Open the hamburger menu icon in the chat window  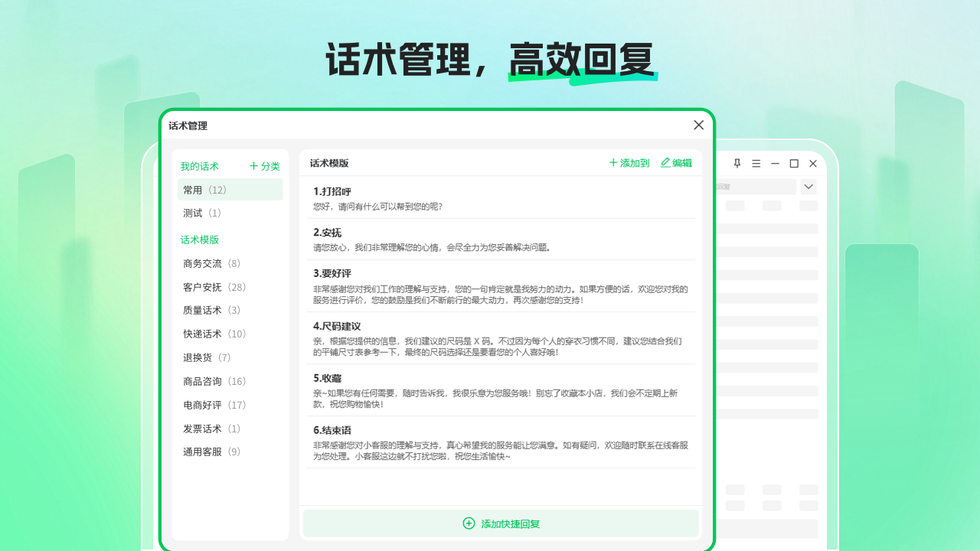(756, 163)
